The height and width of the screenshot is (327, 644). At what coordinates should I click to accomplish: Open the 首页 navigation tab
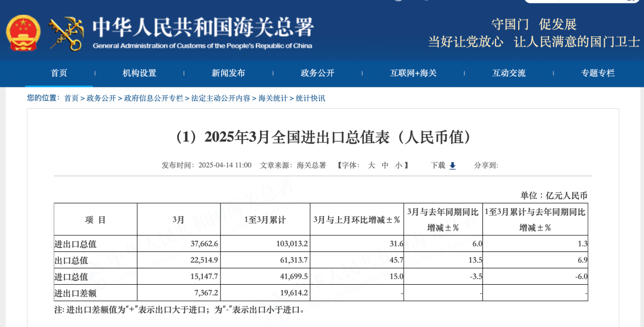coord(58,73)
